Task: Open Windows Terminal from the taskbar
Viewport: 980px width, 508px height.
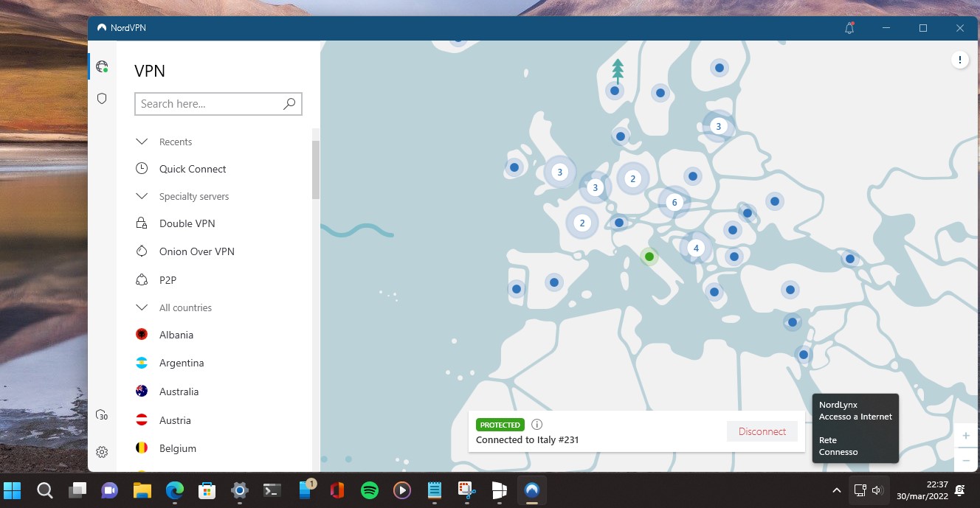Action: (x=272, y=490)
